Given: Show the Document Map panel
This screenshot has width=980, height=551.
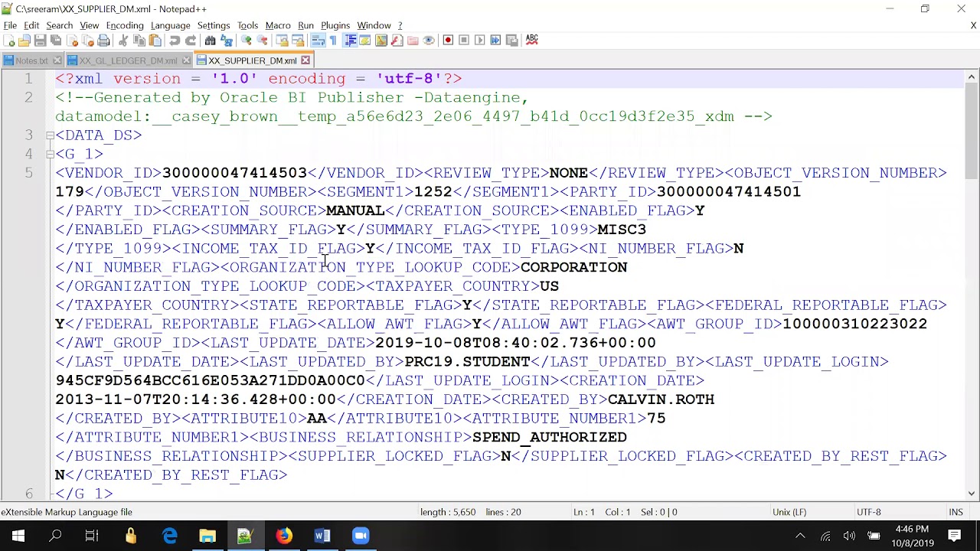Looking at the screenshot, I should pyautogui.click(x=381, y=40).
